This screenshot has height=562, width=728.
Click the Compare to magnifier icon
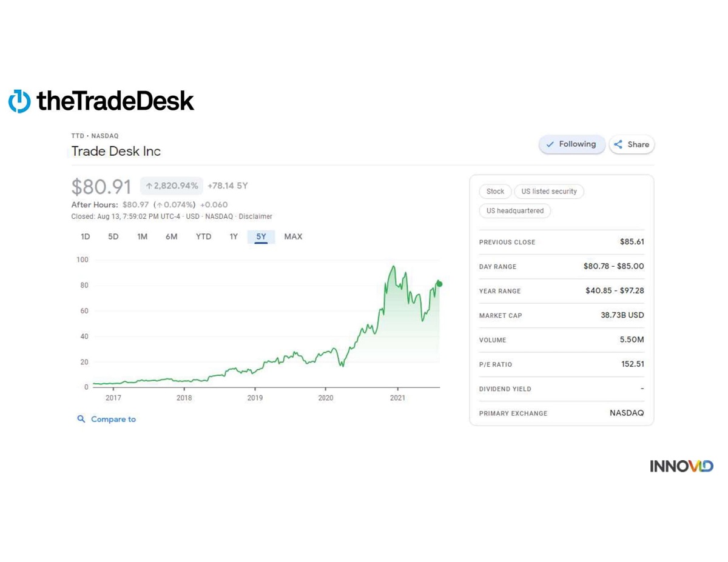click(x=81, y=419)
